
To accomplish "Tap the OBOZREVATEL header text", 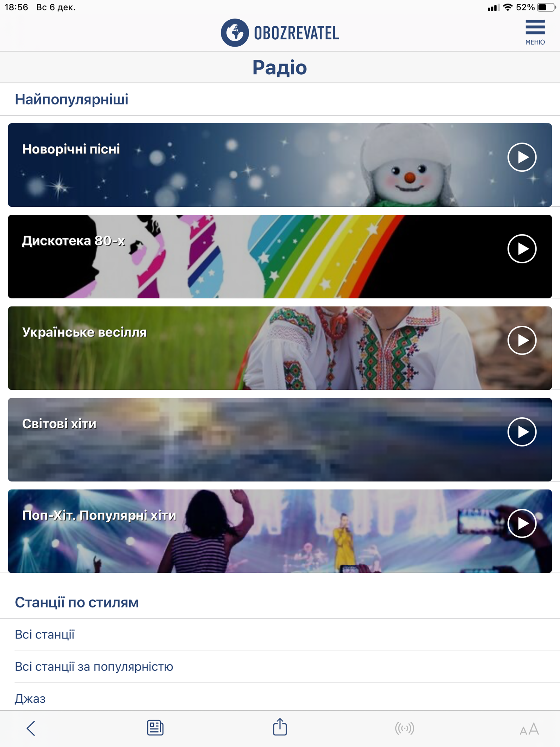I will tap(297, 33).
